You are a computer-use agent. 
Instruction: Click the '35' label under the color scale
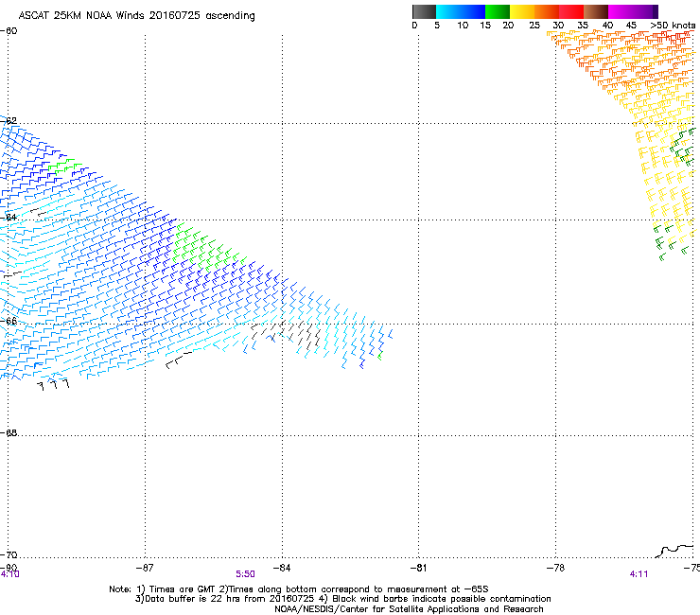[x=583, y=26]
